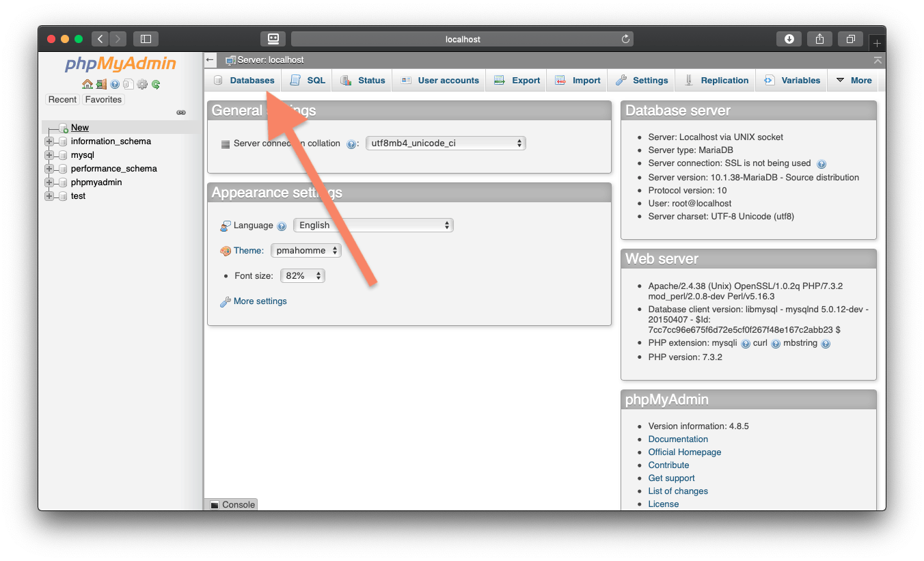This screenshot has width=924, height=561.
Task: Click the help bubble beside Server connection collation
Action: (x=351, y=143)
